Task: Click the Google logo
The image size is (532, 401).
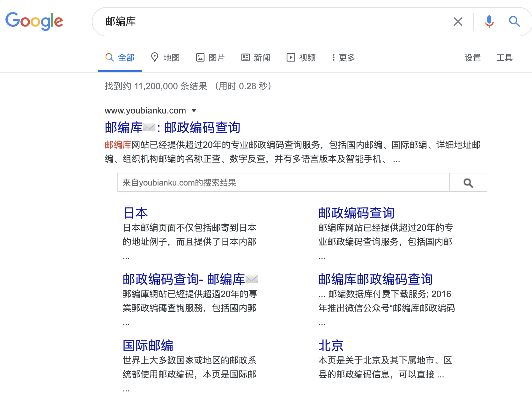Action: point(34,21)
